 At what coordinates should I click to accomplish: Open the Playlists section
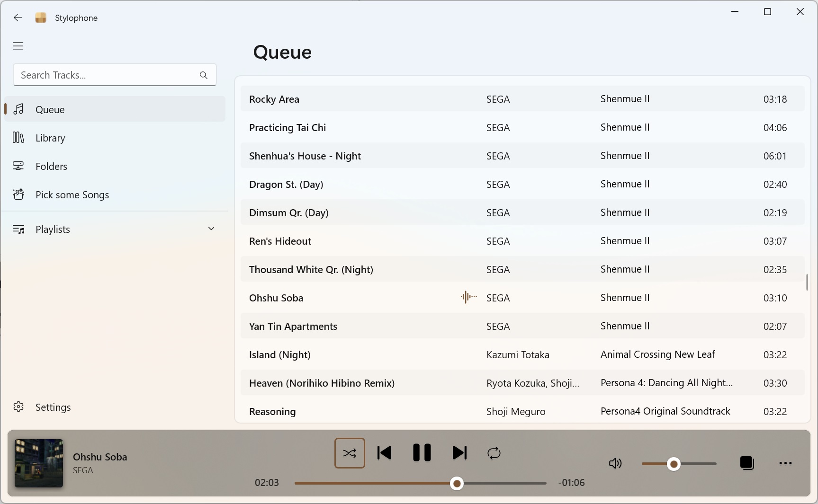coord(115,229)
